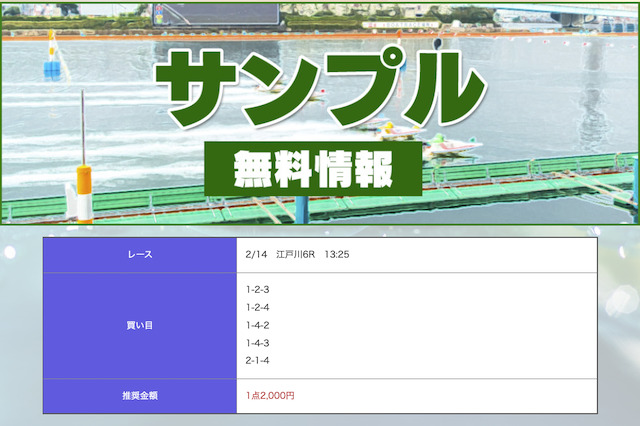640x426 pixels.
Task: Select the レース header cell
Action: pos(140,255)
